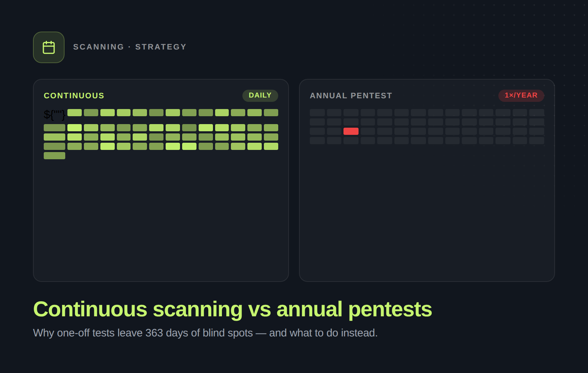The width and height of the screenshot is (588, 373).
Task: Click the red pentest day marker
Action: 351,131
